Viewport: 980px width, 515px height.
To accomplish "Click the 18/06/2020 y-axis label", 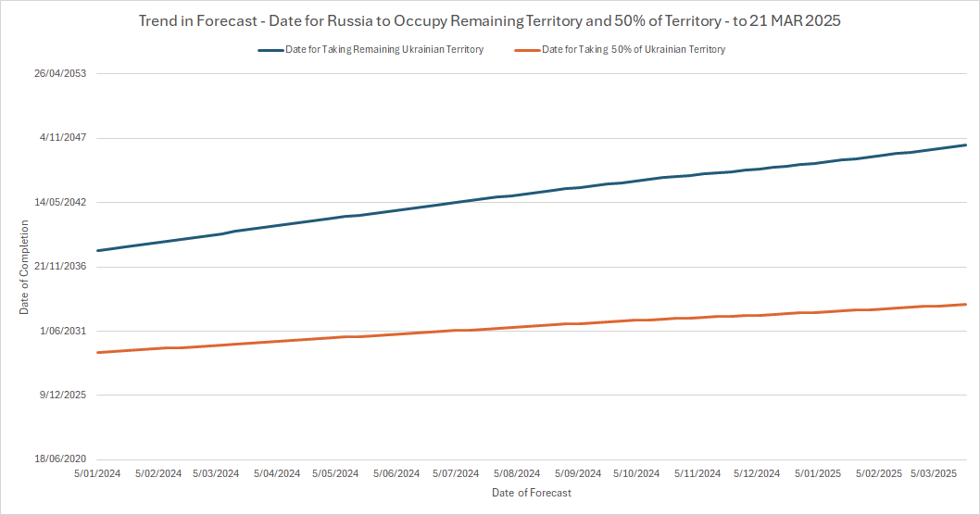I will [x=60, y=459].
